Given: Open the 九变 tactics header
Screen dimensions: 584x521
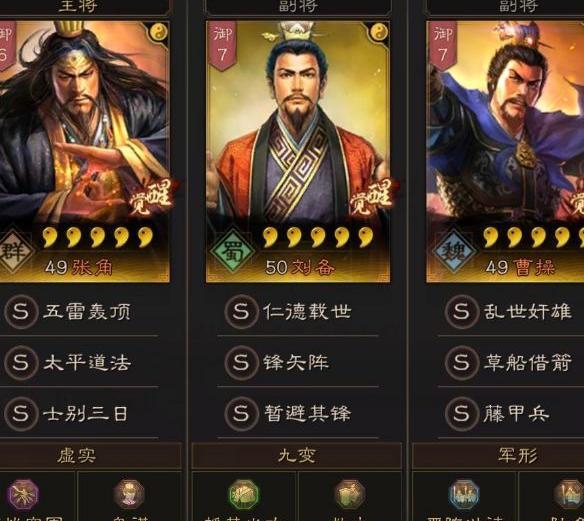Looking at the screenshot, I should pos(297,455).
